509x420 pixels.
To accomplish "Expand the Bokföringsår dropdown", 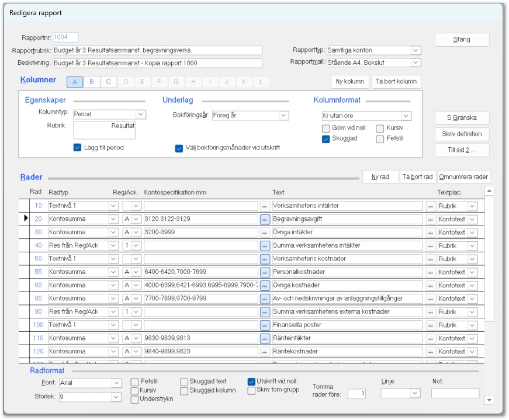I will (x=283, y=115).
